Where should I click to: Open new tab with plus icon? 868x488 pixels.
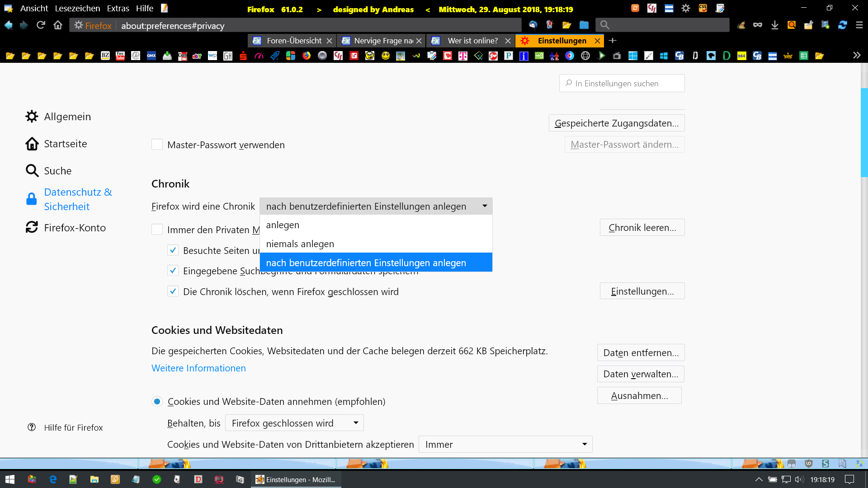pos(613,41)
